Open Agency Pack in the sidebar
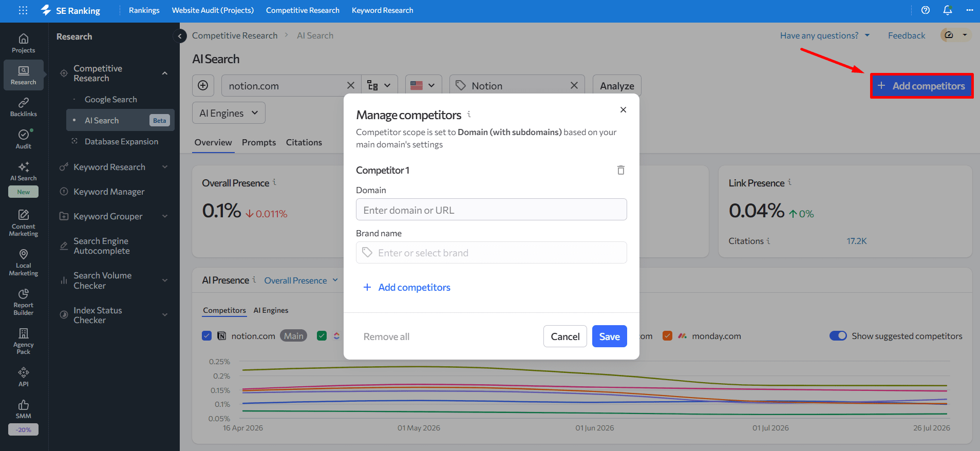The height and width of the screenshot is (451, 980). (24, 341)
